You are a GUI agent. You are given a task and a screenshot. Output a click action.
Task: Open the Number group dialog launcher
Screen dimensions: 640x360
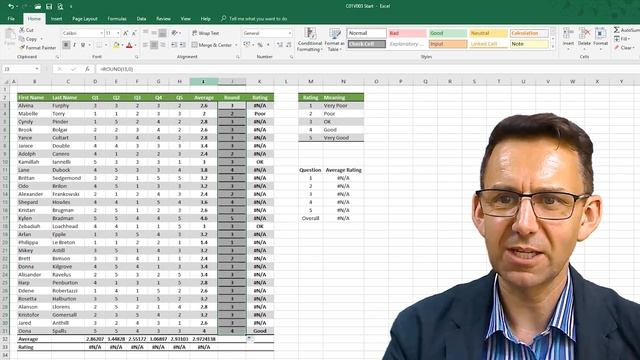(291, 57)
